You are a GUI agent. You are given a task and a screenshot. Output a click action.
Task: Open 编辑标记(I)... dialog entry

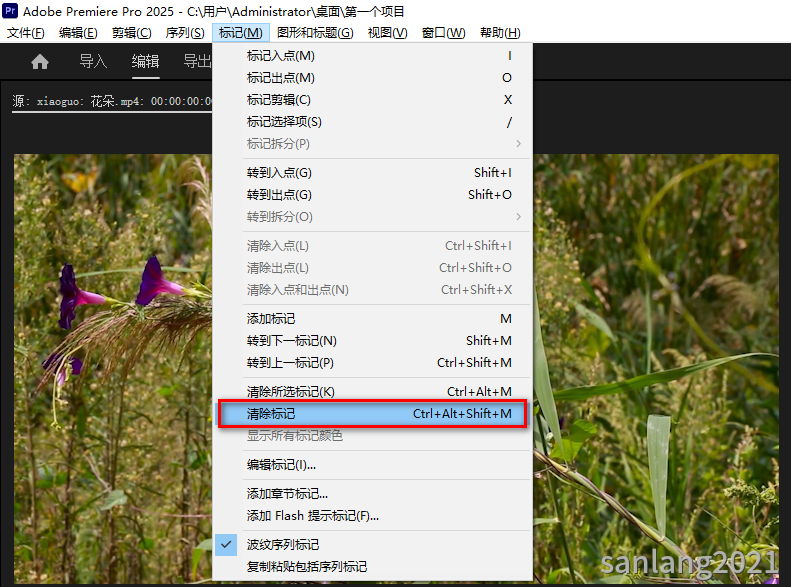coord(373,465)
